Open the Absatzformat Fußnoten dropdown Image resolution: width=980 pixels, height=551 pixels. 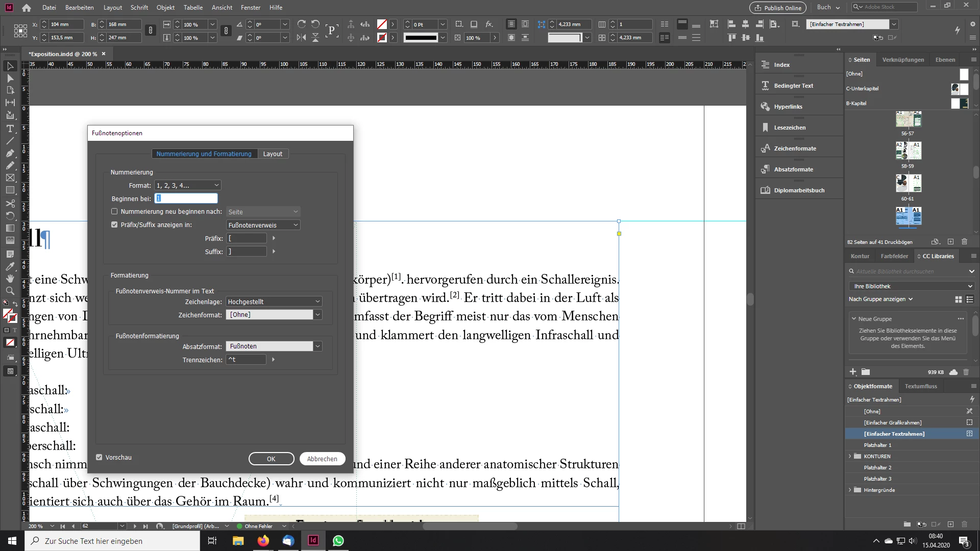pos(317,346)
